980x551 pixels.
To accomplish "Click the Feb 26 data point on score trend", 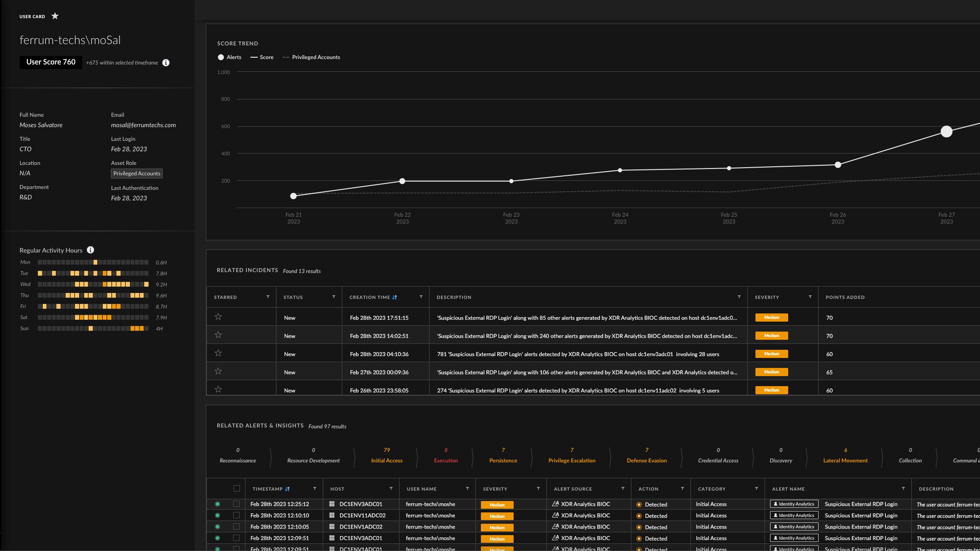I will 837,164.
